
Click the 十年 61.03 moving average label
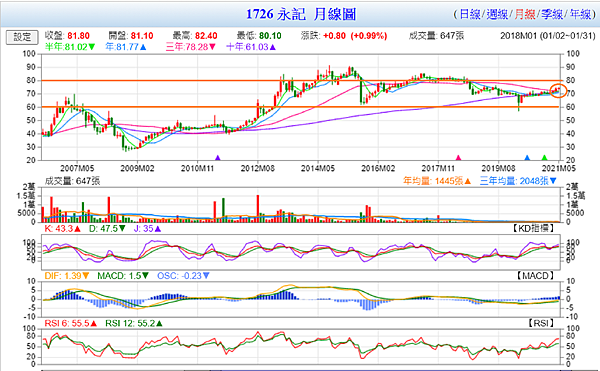[251, 47]
